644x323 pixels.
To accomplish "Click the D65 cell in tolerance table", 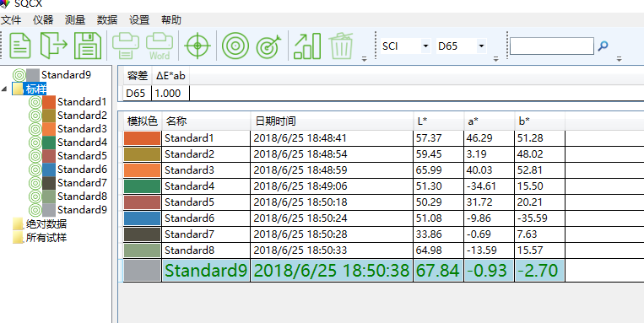I will pos(138,94).
